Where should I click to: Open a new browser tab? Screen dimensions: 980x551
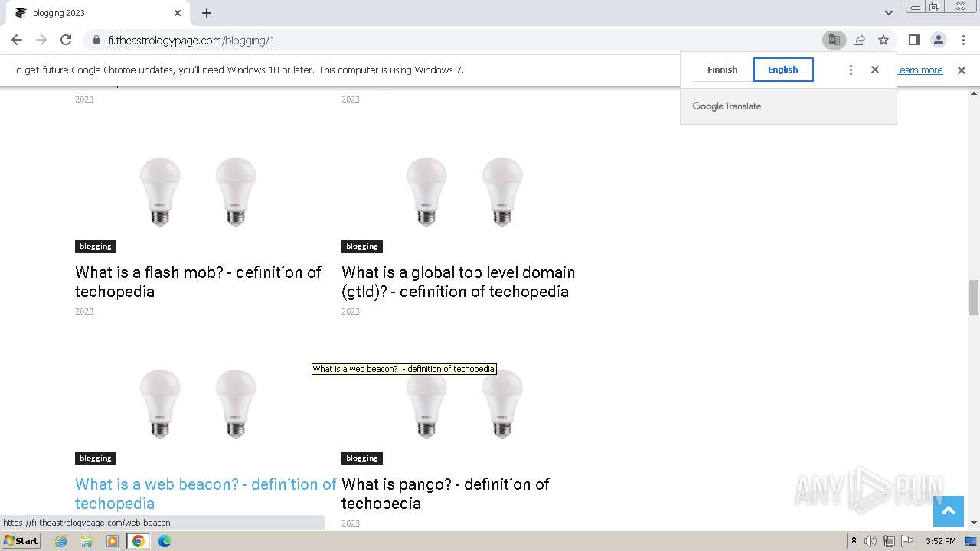coord(207,13)
